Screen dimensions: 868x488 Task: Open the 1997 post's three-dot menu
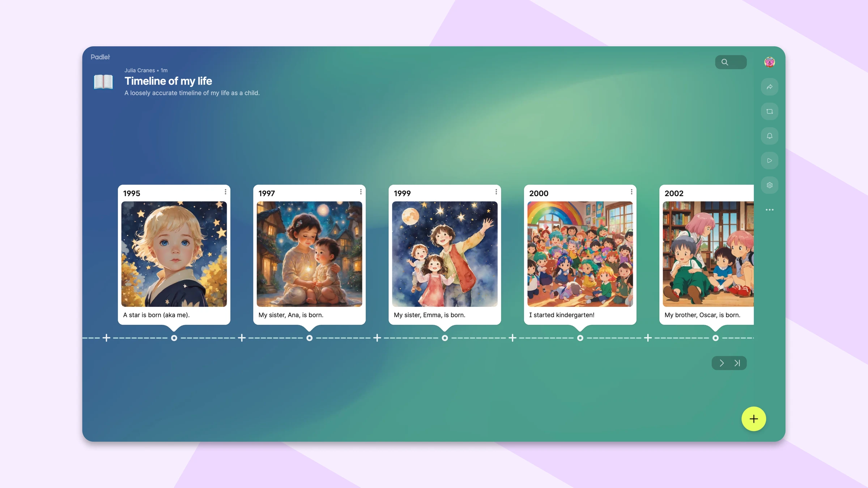click(x=361, y=192)
